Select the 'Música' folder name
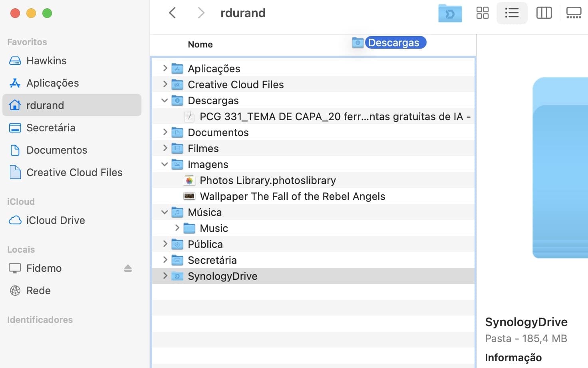The height and width of the screenshot is (368, 588). pyautogui.click(x=205, y=212)
